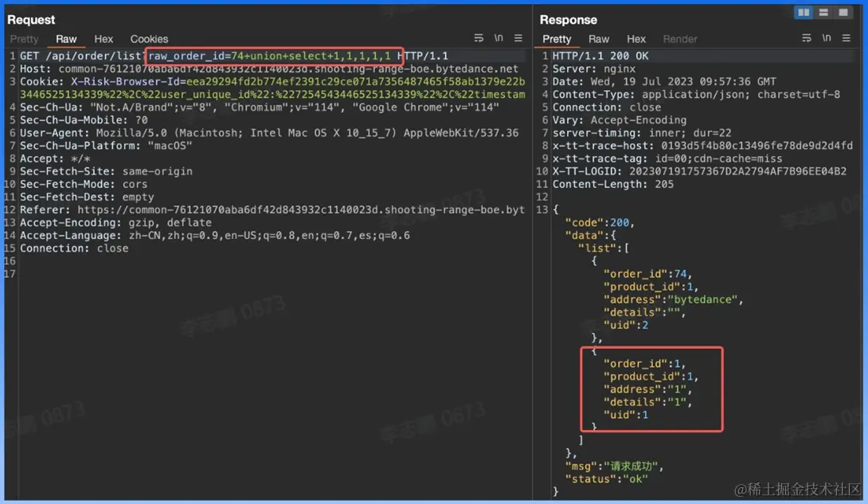Screen dimensions: 868x504
Task: Click the Sec-Ch-Ua-Mobile: ?0 line
Action: [84, 120]
